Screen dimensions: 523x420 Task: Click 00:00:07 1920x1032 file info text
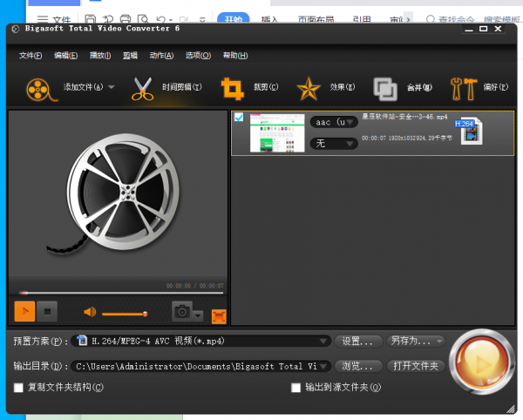407,138
